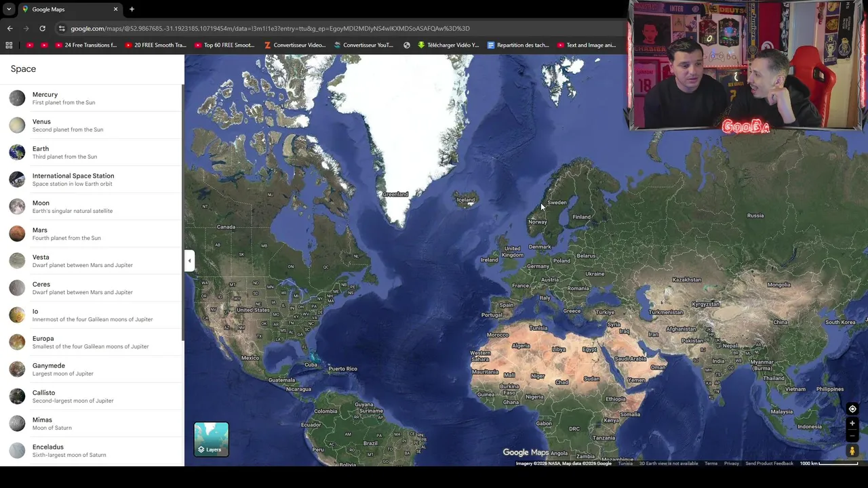Image resolution: width=868 pixels, height=488 pixels.
Task: Select the International Space Station thumbnail
Action: point(17,180)
